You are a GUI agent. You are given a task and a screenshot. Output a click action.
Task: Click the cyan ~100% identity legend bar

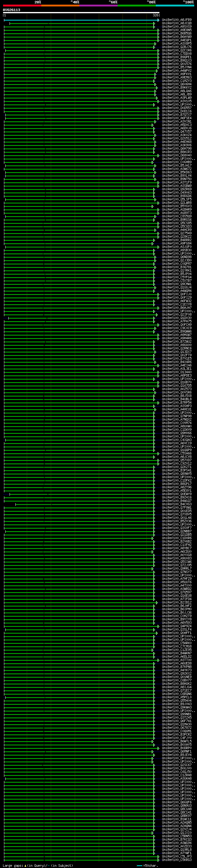pyautogui.click(x=175, y=6)
